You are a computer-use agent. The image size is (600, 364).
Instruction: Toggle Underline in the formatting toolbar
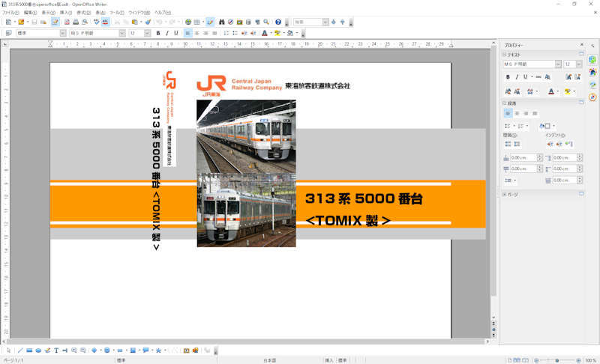(176, 33)
